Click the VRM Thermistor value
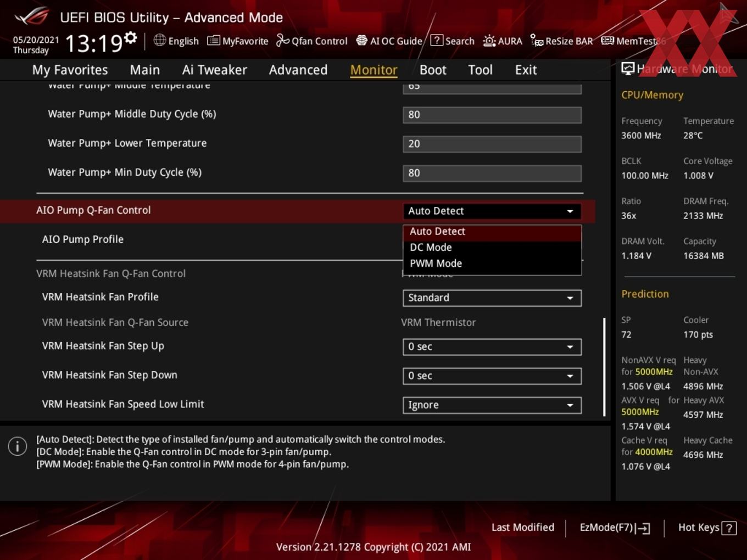Viewport: 747px width, 560px height. click(x=438, y=322)
